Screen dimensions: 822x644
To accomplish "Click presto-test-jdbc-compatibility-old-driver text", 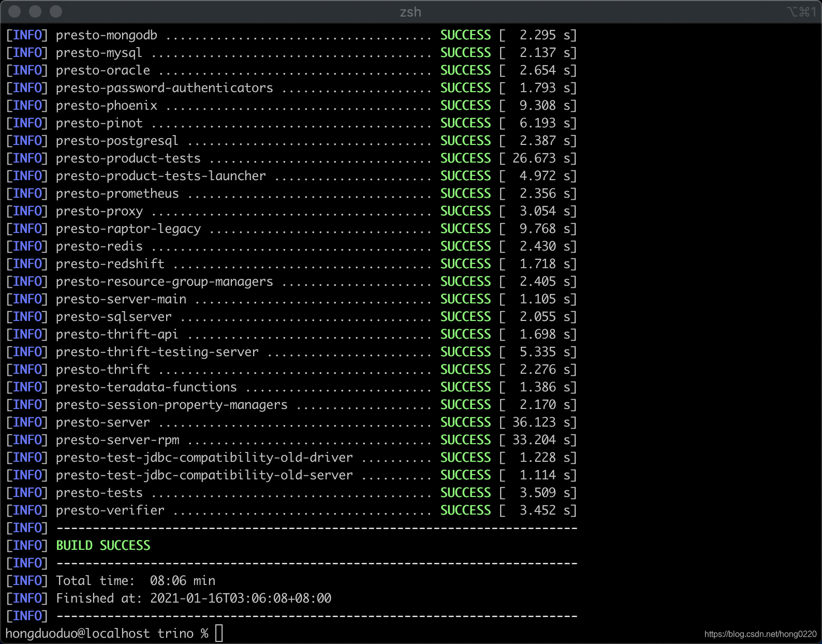I will click(x=204, y=458).
